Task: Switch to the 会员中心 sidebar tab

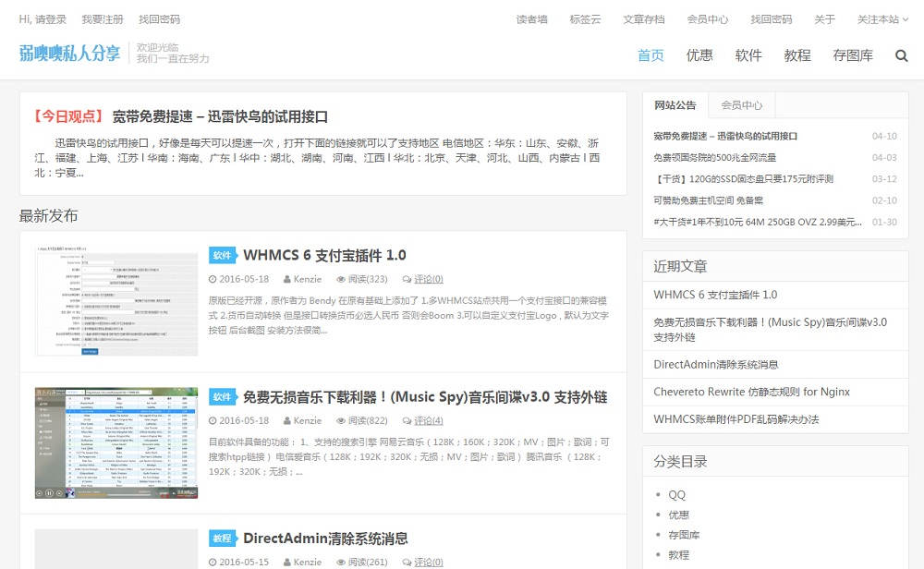Action: 741,105
